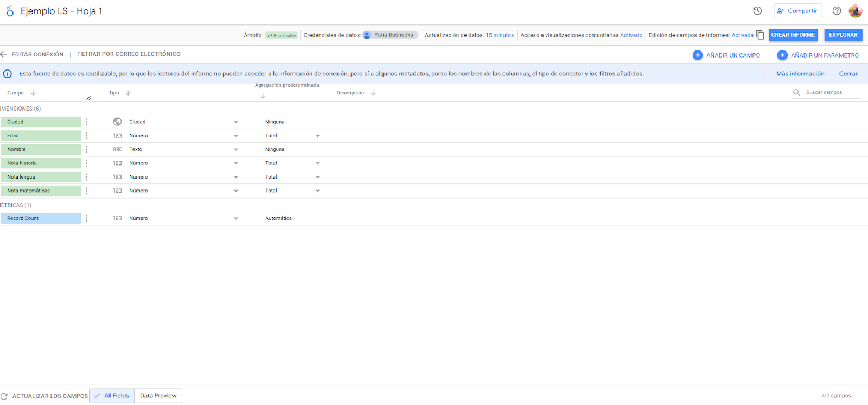Focus the Buscar campos search field
This screenshot has width=868, height=405.
[833, 93]
